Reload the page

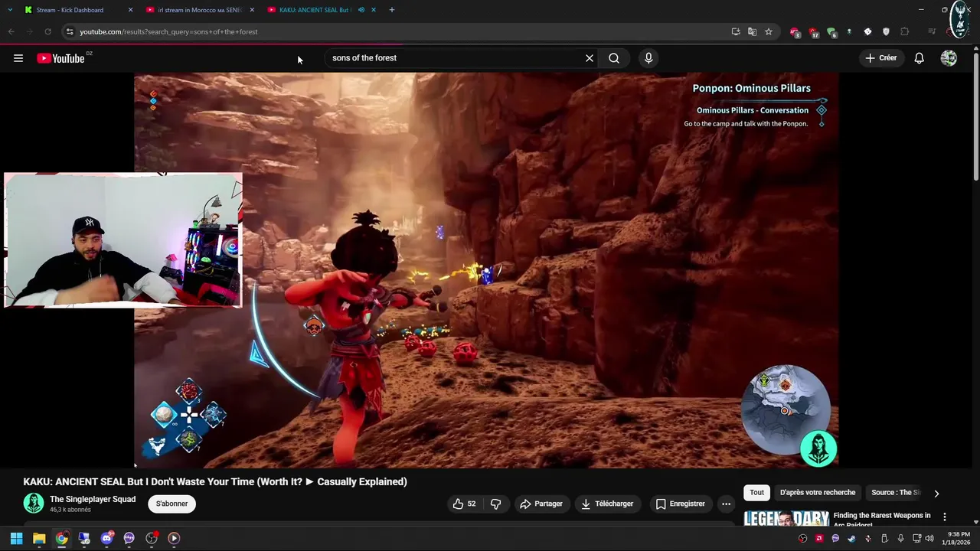(x=47, y=31)
